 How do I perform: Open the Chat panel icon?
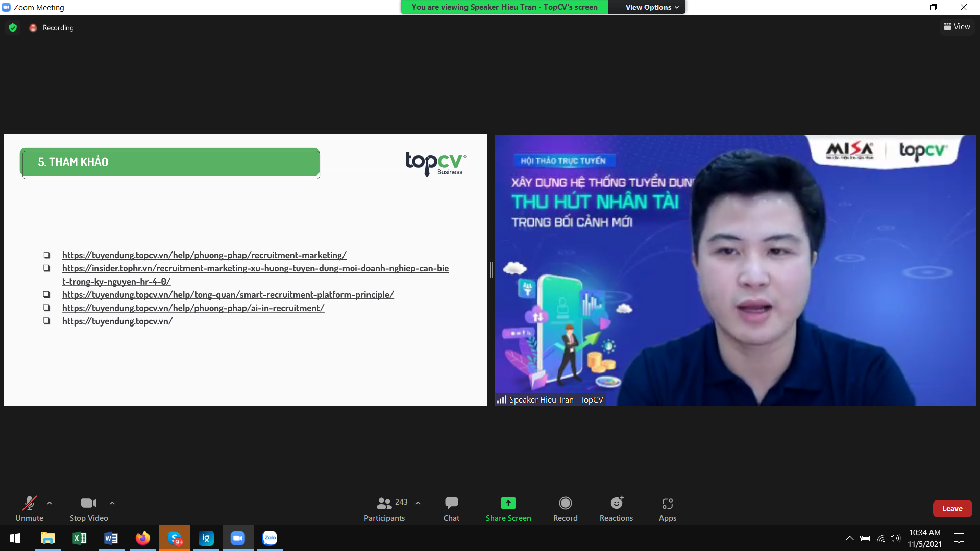coord(451,504)
